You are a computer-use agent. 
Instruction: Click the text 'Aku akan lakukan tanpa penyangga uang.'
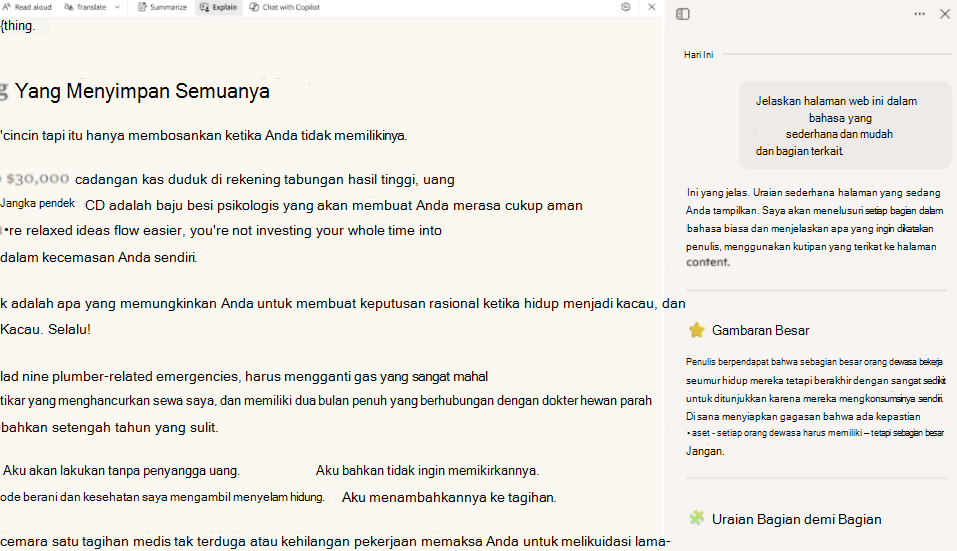point(121,470)
